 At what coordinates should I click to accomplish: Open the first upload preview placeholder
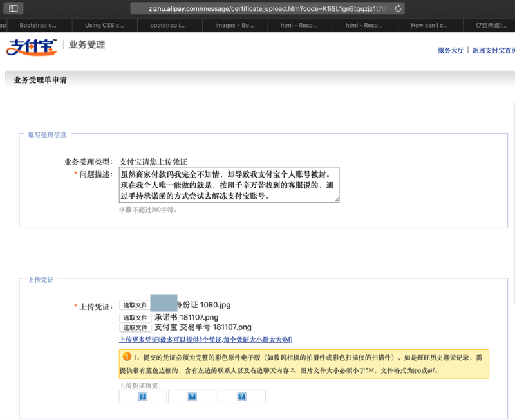[x=143, y=396]
